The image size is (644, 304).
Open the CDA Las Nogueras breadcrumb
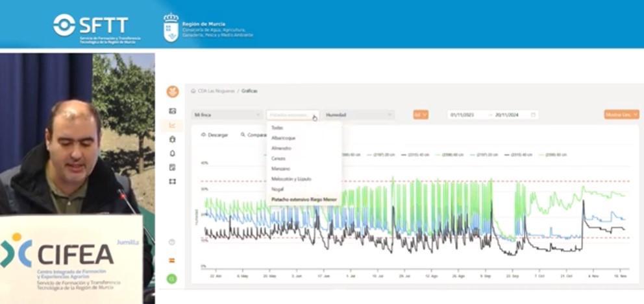coord(216,91)
